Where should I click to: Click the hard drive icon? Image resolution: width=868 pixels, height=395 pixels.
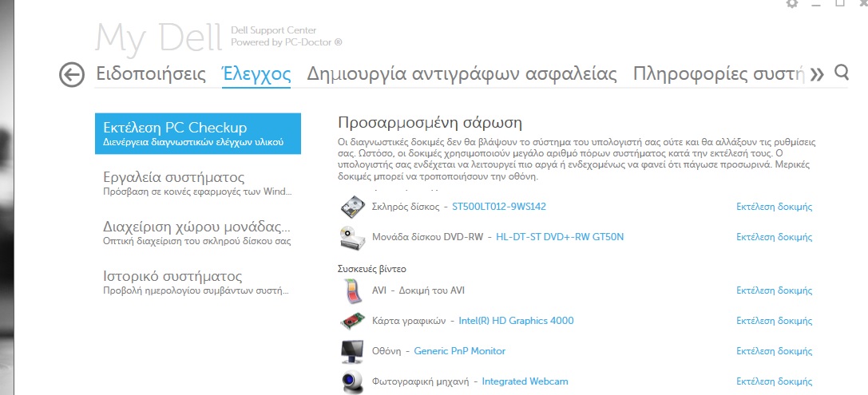(353, 207)
